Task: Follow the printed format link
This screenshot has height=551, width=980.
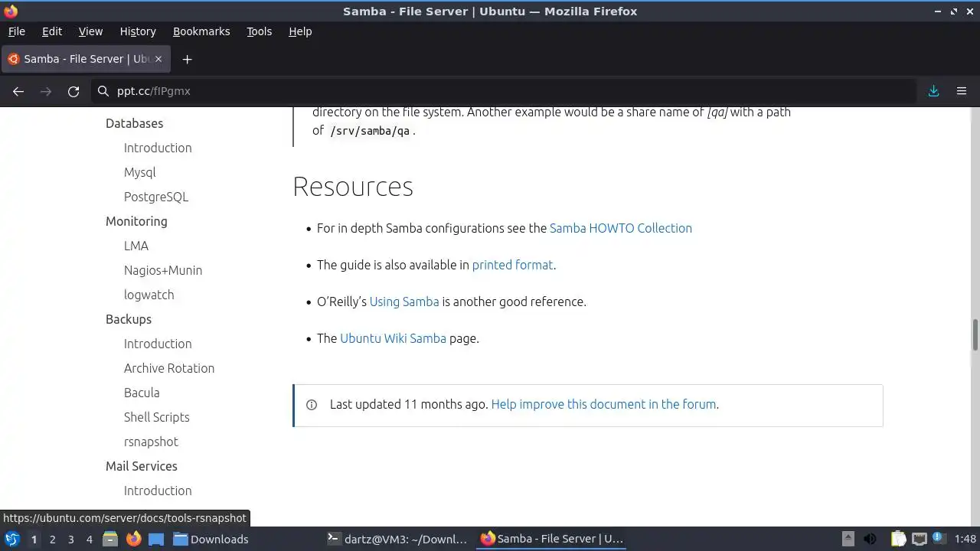Action: [512, 265]
